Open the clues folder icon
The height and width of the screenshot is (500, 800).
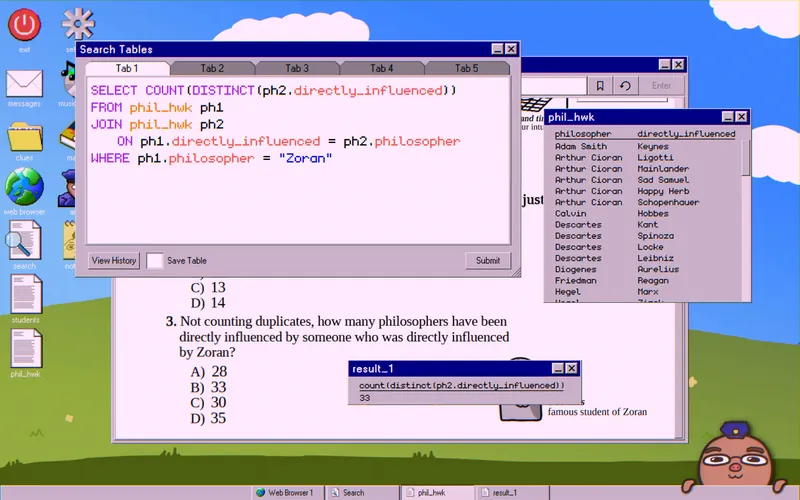point(24,136)
